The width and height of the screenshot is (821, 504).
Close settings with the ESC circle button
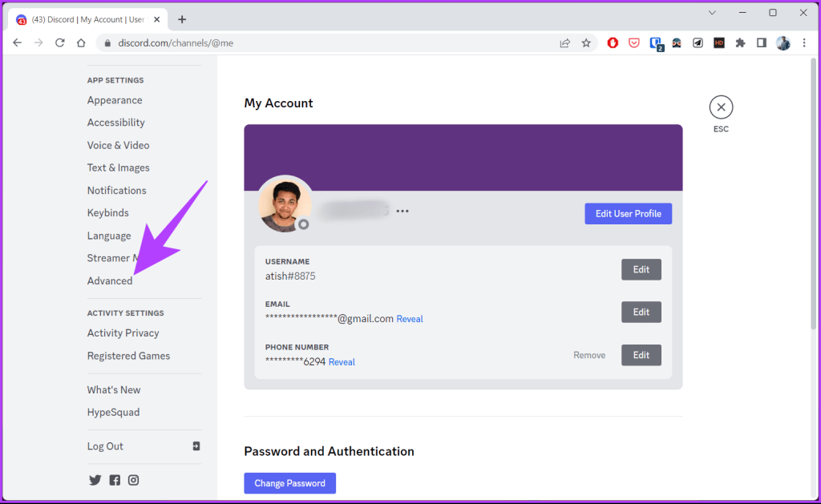tap(720, 106)
